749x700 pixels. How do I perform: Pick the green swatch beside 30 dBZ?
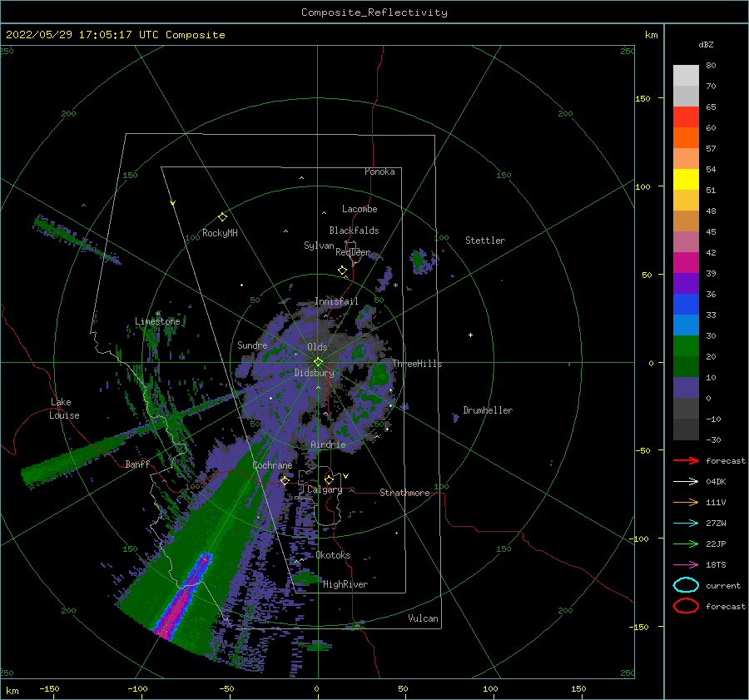[686, 346]
